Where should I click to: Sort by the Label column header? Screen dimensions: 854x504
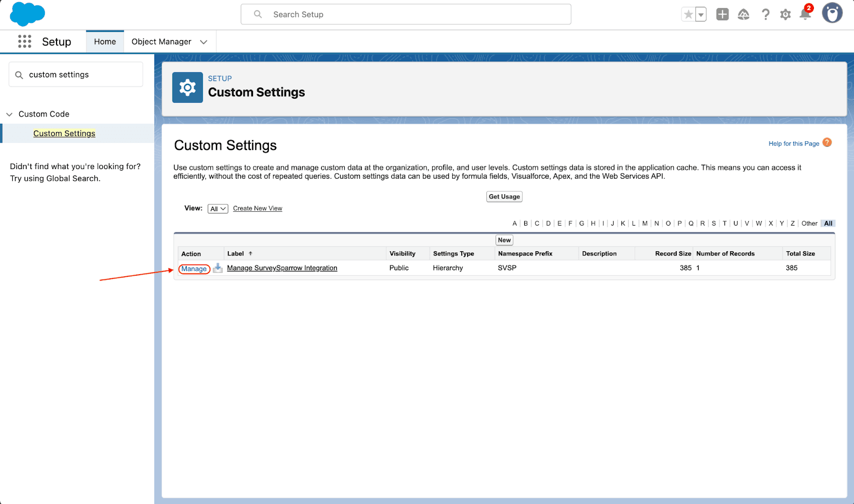(x=235, y=254)
